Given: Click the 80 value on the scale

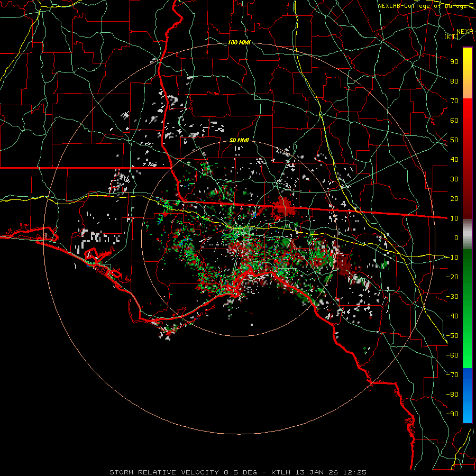Looking at the screenshot, I should [454, 81].
